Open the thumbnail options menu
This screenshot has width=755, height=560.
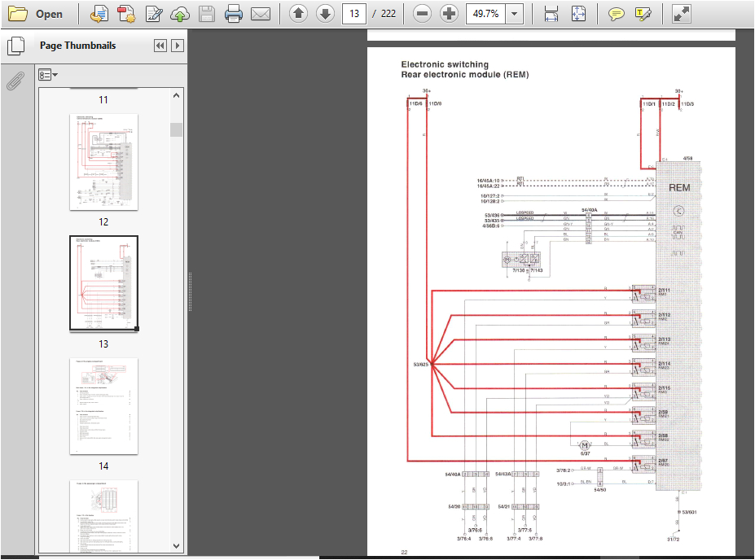pos(46,74)
